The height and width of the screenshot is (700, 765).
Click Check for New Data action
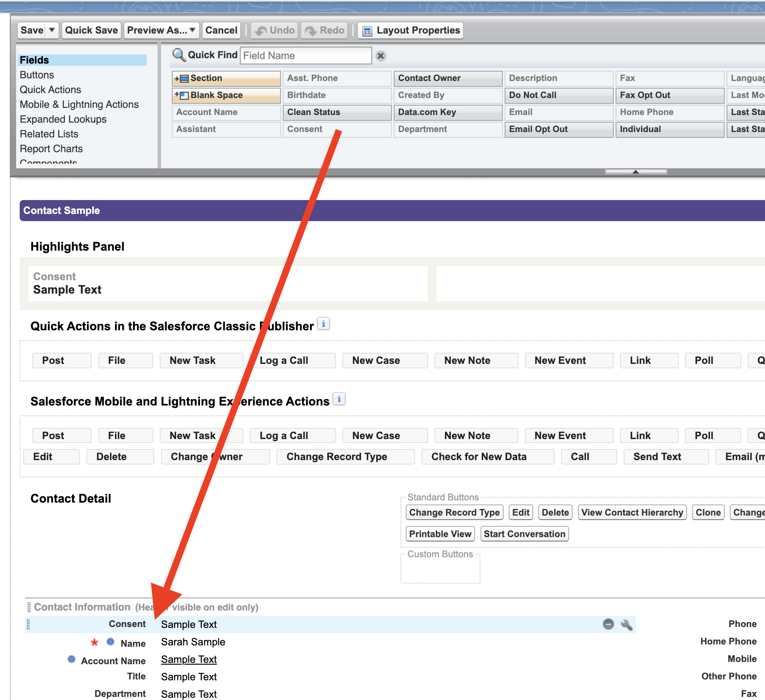(488, 457)
